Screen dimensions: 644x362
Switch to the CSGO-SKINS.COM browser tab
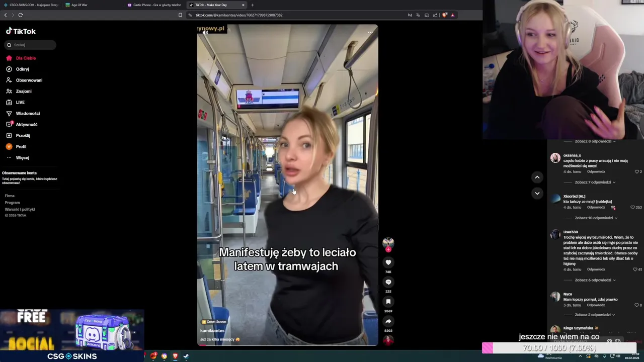click(31, 5)
